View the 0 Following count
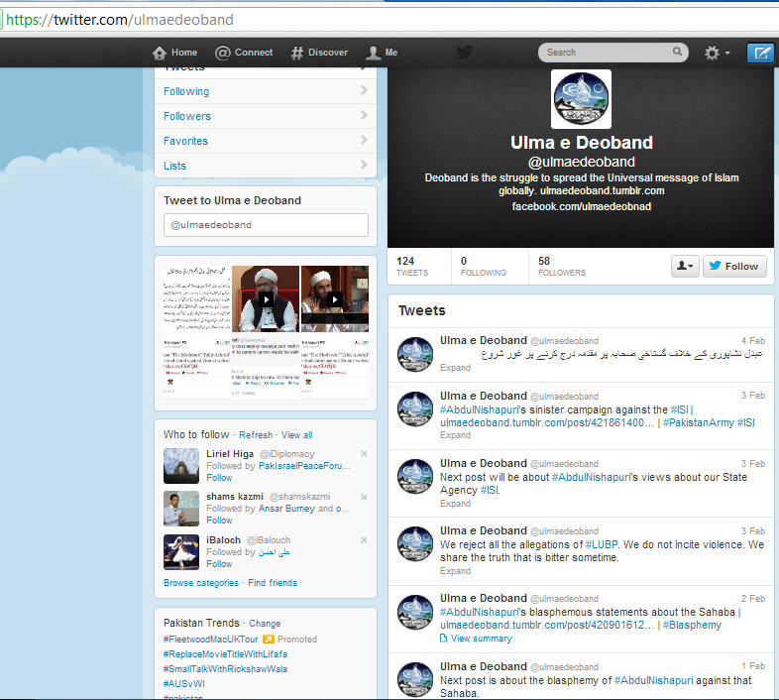The height and width of the screenshot is (700, 779). point(484,266)
